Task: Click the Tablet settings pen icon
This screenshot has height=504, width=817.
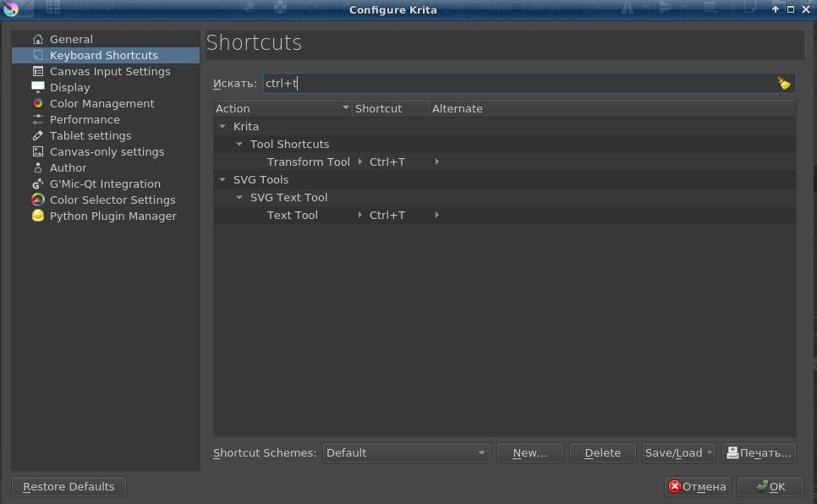Action: pos(37,135)
